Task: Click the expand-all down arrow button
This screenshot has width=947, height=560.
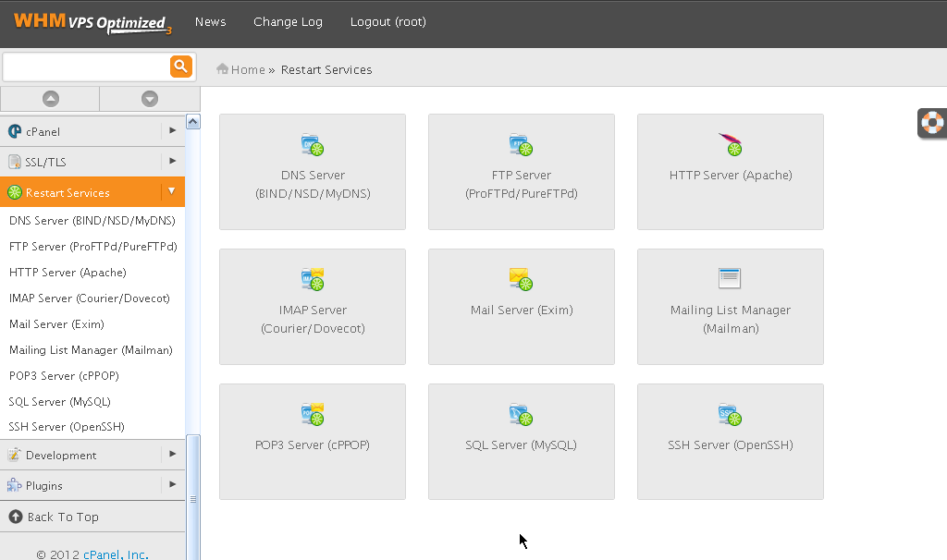Action: click(150, 99)
